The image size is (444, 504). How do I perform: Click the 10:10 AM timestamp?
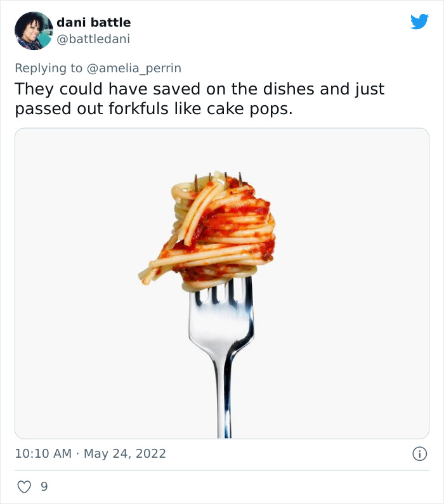click(x=43, y=453)
